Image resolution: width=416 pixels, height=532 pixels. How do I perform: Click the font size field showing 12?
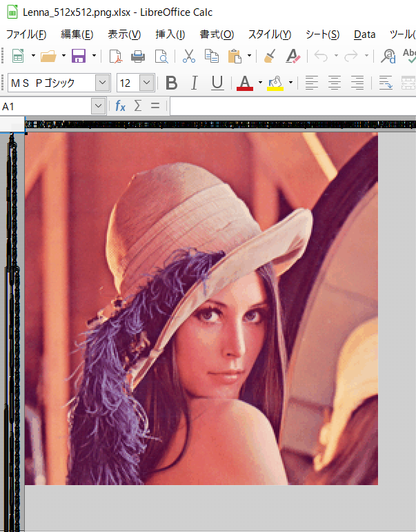128,83
